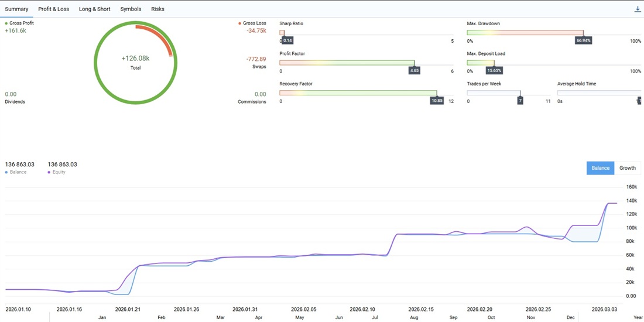Click the red Gross Loss legend dot
Screen dimensions: 644x322
pos(240,23)
